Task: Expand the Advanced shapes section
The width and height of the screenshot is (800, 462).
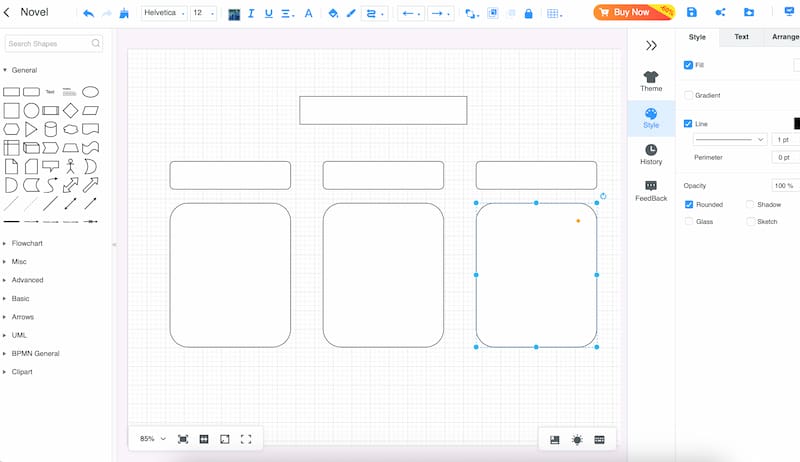Action: click(23, 280)
